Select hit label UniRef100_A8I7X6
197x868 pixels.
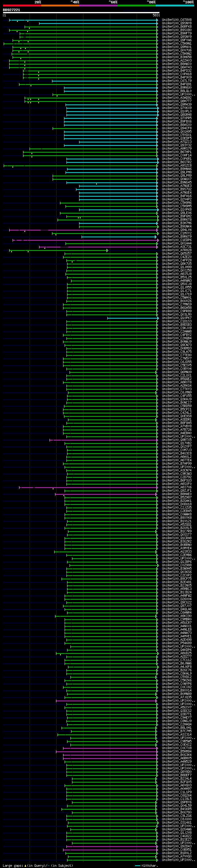177,487
